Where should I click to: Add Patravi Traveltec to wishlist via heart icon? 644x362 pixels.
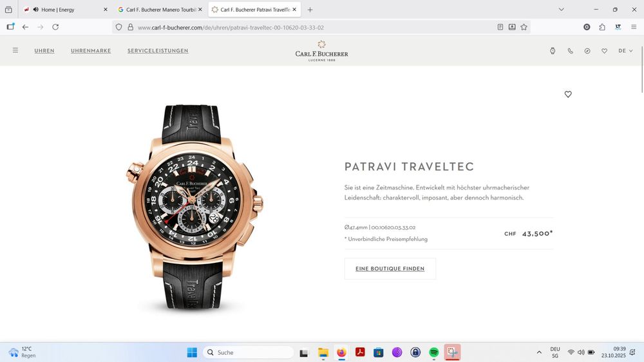tap(568, 94)
